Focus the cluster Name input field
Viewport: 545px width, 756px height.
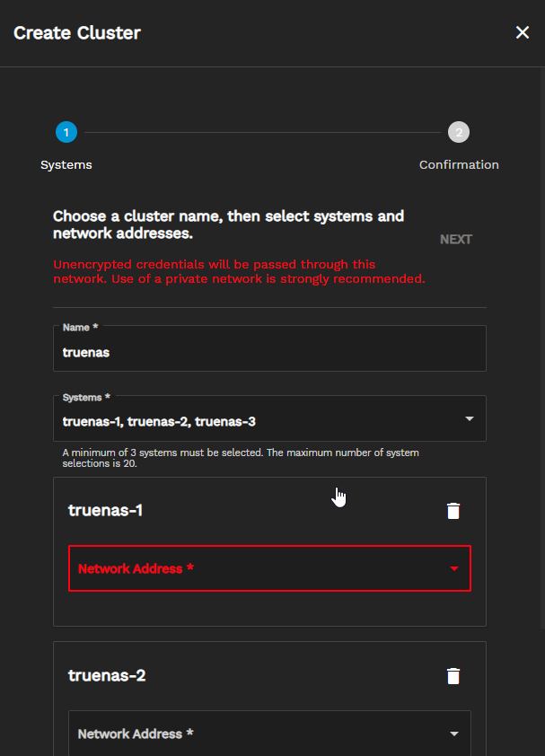[269, 348]
